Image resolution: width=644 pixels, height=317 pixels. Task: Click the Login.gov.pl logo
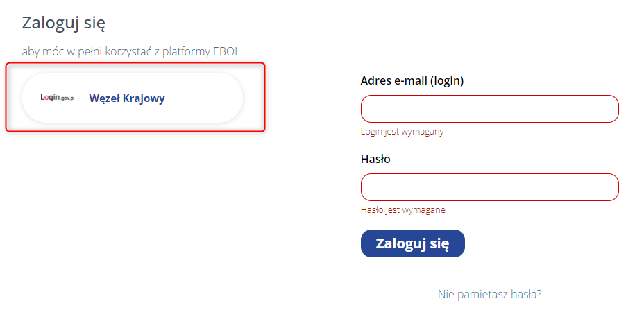[x=57, y=98]
